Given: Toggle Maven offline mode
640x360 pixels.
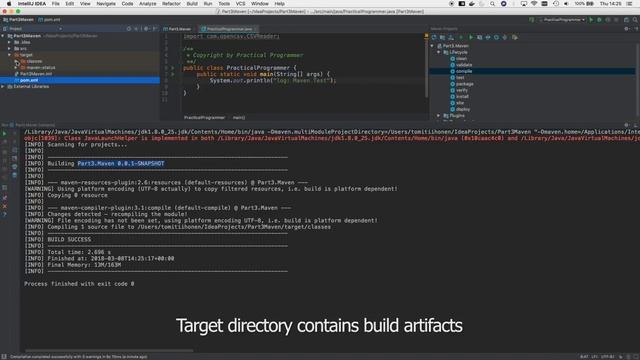Looking at the screenshot, I should tap(488, 37).
